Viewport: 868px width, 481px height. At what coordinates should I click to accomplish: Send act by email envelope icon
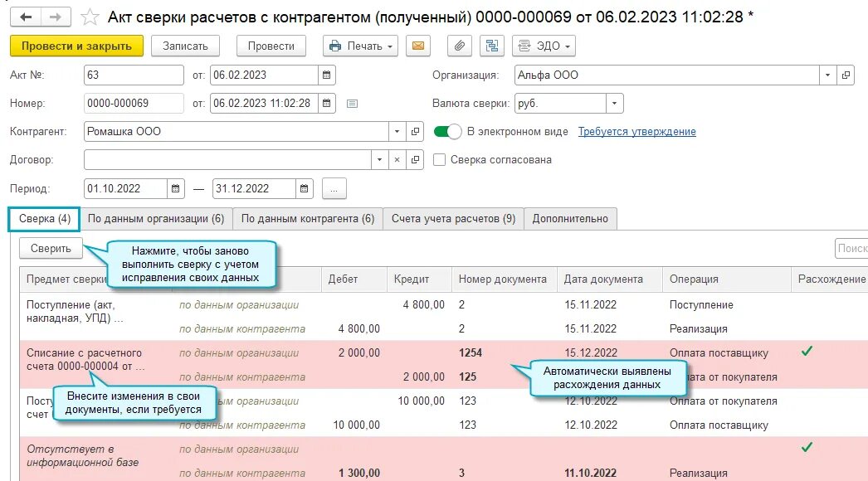pyautogui.click(x=418, y=46)
